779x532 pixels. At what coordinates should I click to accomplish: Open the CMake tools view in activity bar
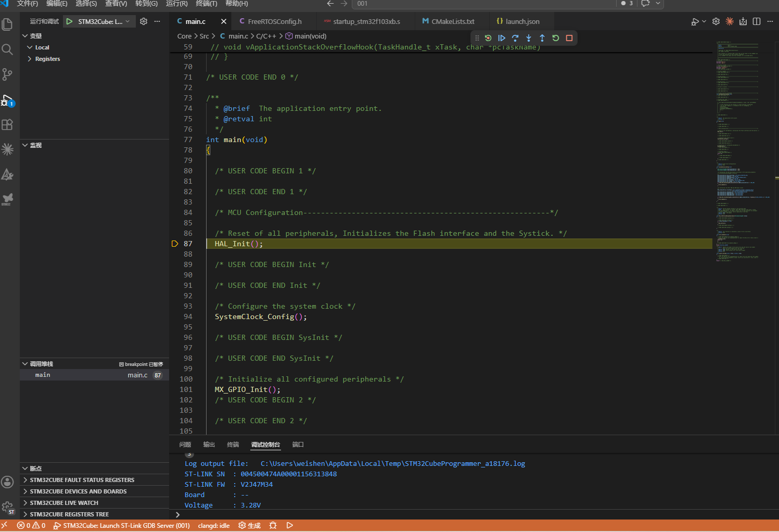[7, 174]
